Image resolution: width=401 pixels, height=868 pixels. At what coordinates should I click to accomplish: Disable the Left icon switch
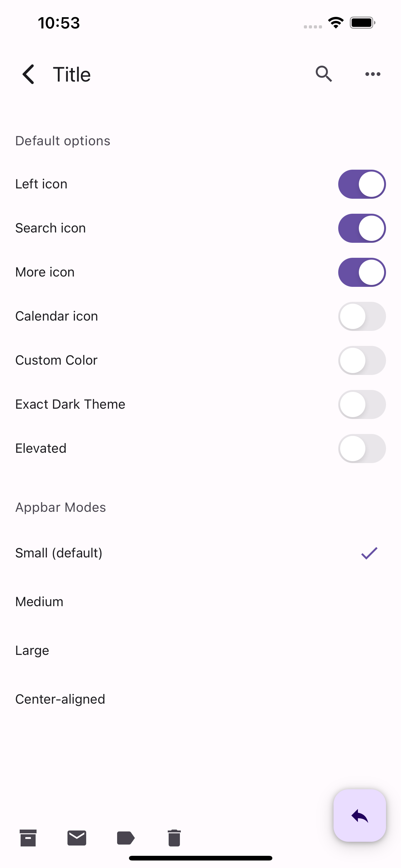click(362, 184)
